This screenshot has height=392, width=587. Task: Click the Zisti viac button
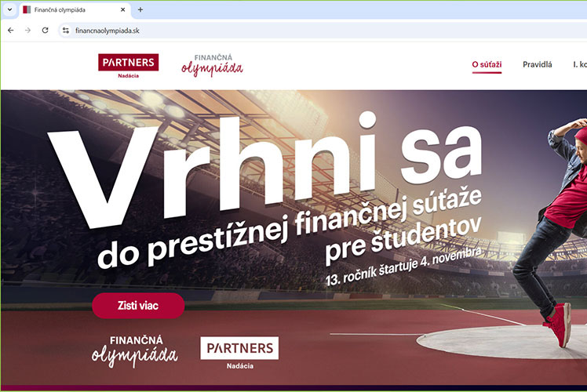pos(138,306)
